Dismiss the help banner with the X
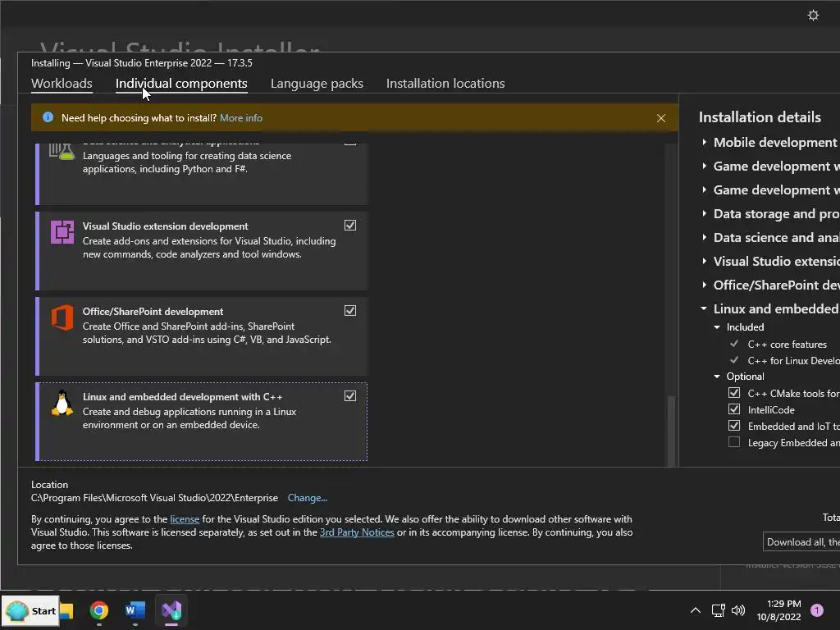Viewport: 840px width, 630px height. pos(661,118)
